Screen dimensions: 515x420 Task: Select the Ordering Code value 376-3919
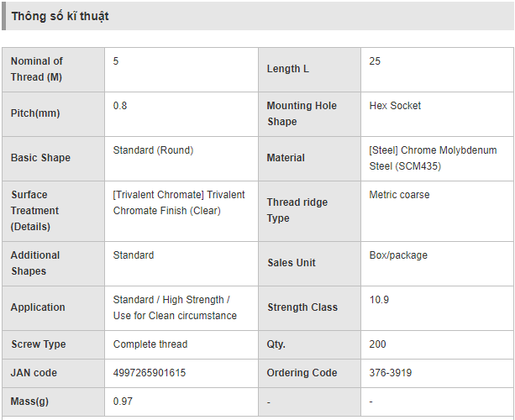[x=391, y=373]
